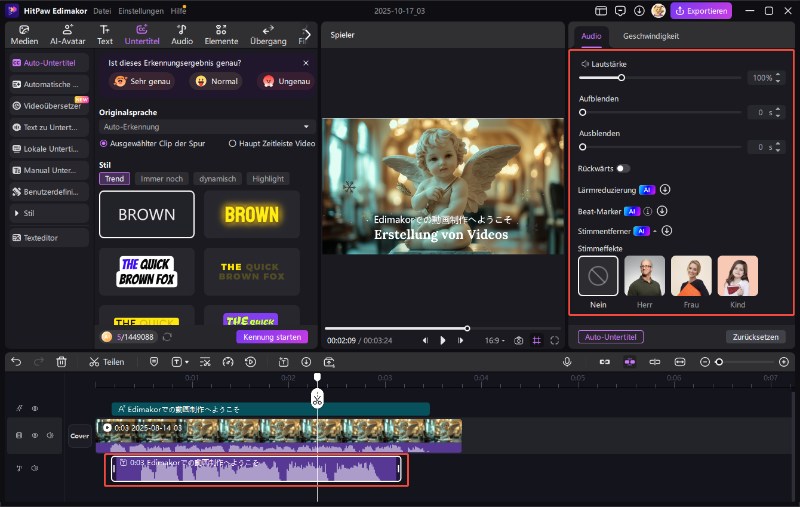Click the Teilen split tool
Viewport: 800px width, 507px height.
(107, 362)
